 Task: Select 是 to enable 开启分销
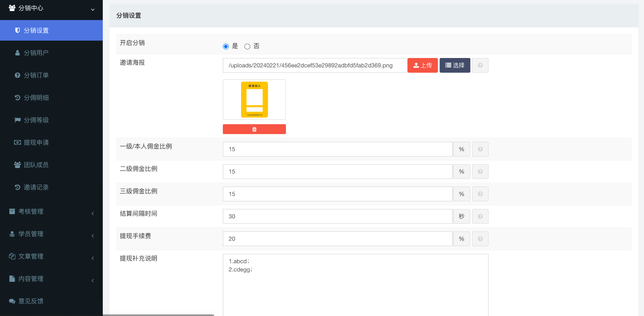click(x=226, y=46)
